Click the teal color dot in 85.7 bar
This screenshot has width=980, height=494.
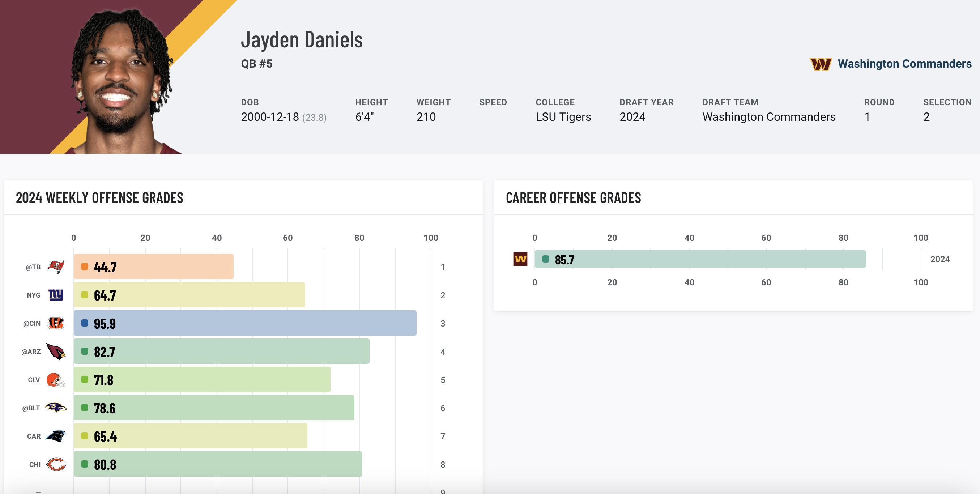[x=546, y=259]
